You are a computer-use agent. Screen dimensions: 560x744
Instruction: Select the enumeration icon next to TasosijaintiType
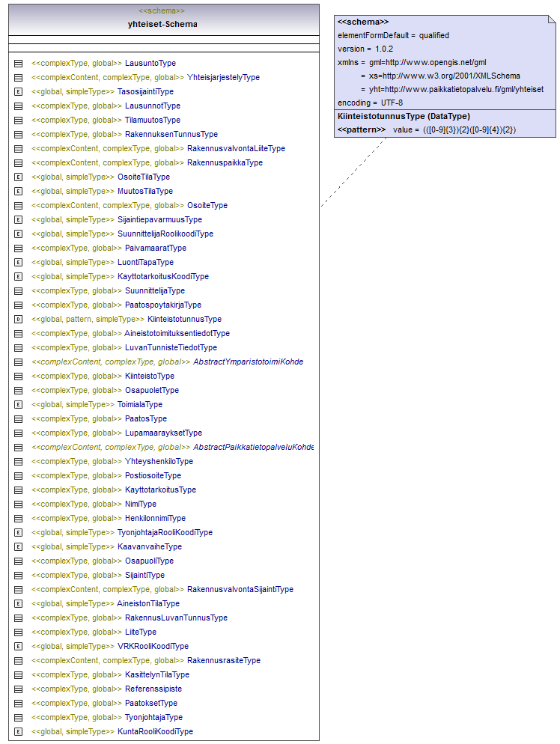(18, 92)
